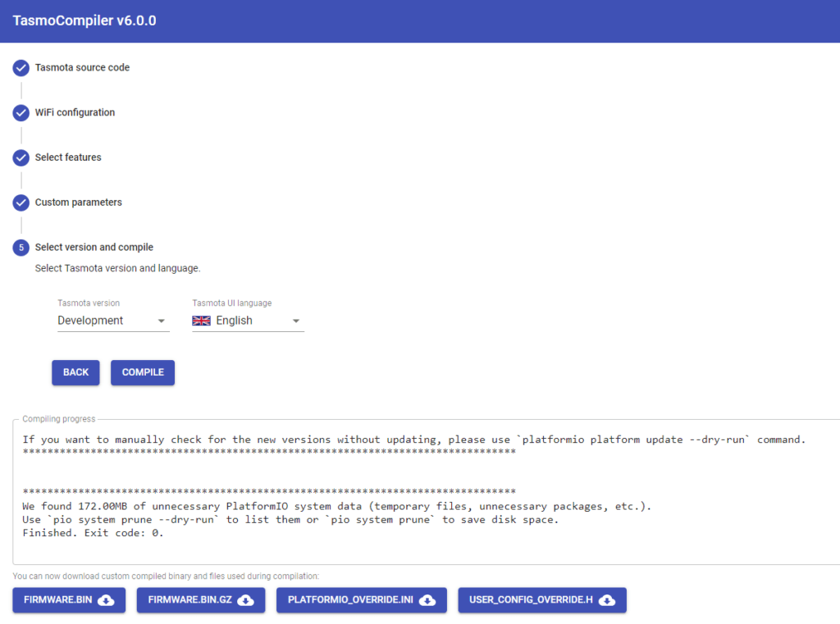Open the Tasmota version dropdown

click(113, 320)
